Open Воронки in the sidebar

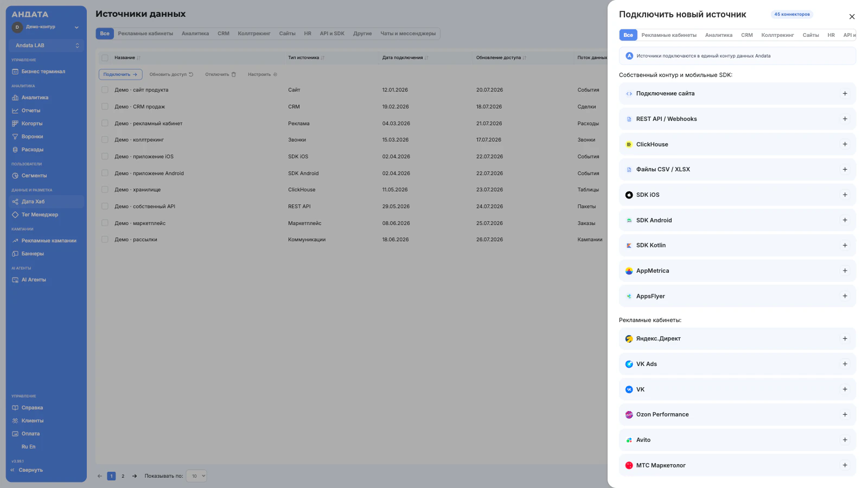click(x=46, y=137)
